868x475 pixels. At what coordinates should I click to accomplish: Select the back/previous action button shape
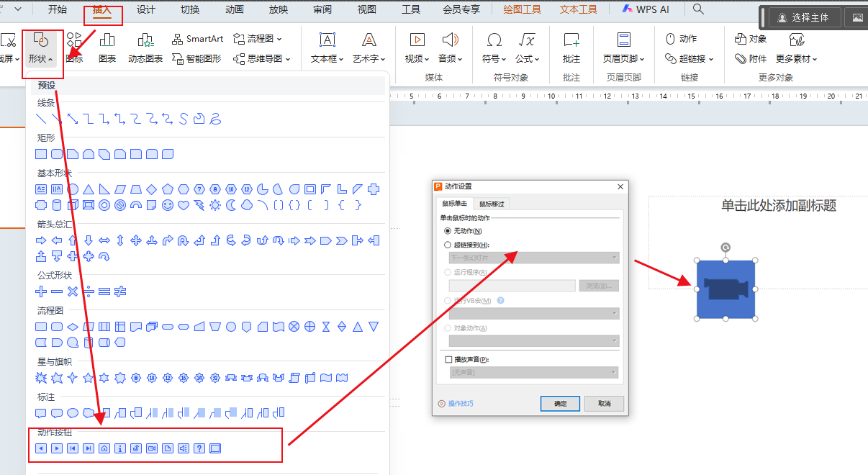click(x=41, y=448)
